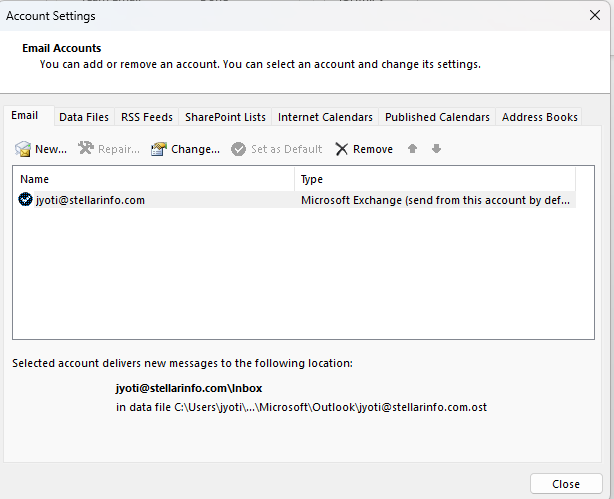Click the Change account icon
The image size is (614, 499).
point(159,149)
